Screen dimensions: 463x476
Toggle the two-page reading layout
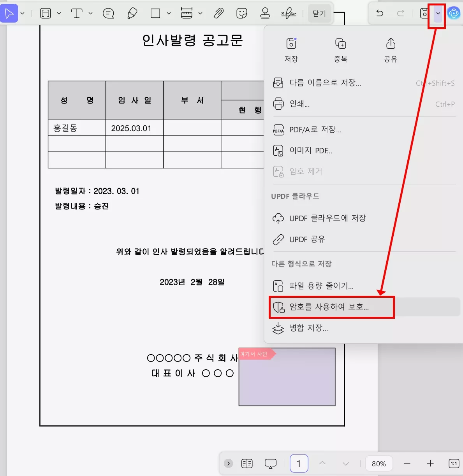[x=246, y=463]
